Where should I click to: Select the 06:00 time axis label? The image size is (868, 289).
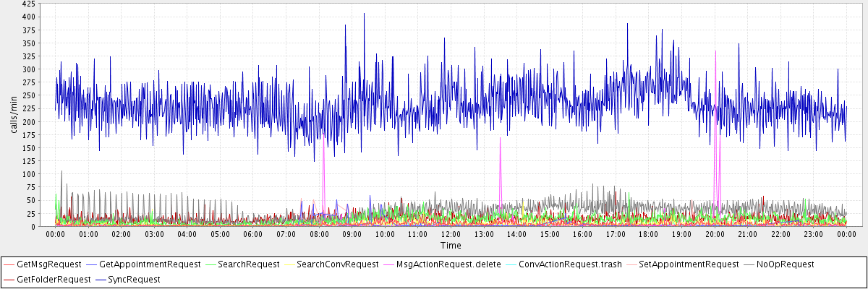(253, 234)
